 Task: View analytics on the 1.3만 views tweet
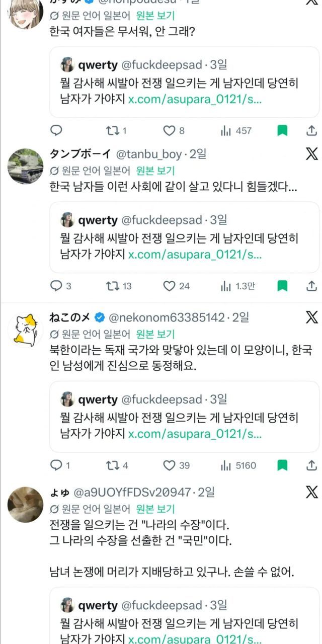(226, 286)
